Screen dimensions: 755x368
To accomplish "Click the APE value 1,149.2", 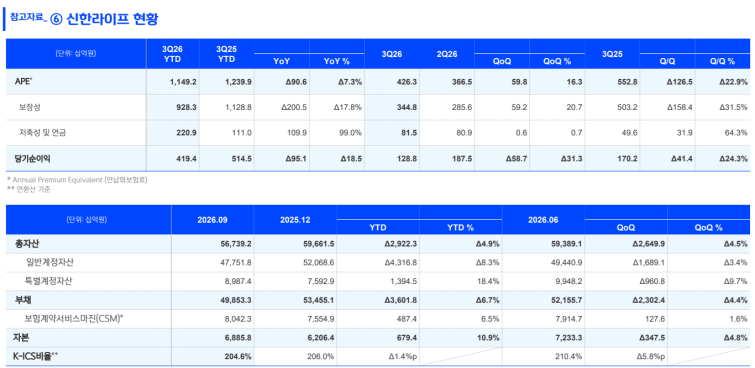I will pos(183,82).
